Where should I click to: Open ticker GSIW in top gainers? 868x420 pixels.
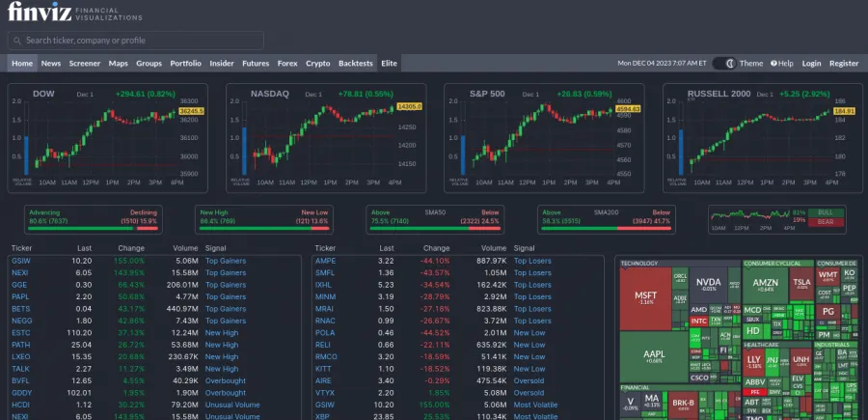click(21, 261)
